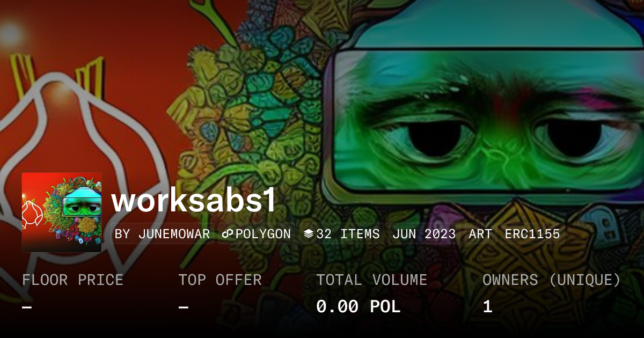Click the dash value under Top Offer
Image resolution: width=644 pixels, height=338 pixels.
[183, 307]
